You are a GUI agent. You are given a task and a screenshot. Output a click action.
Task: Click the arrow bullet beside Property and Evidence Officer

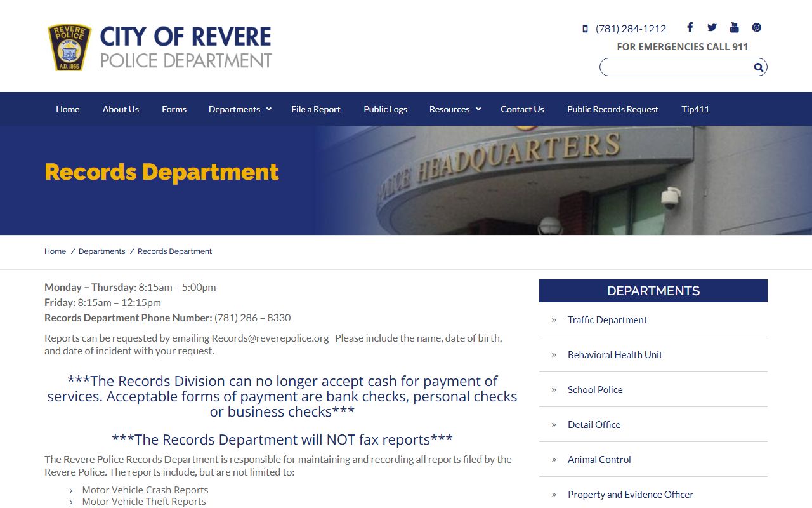point(554,495)
